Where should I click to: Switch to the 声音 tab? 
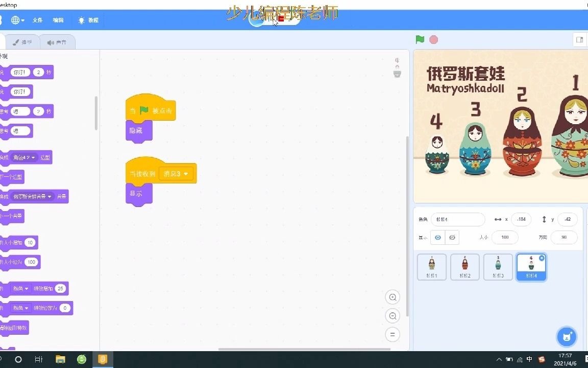click(x=57, y=41)
